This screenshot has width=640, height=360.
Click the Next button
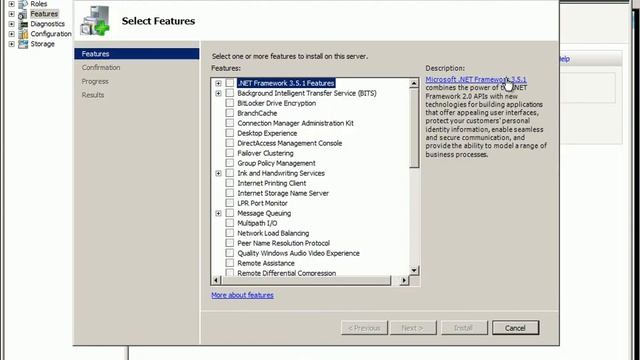(x=413, y=328)
